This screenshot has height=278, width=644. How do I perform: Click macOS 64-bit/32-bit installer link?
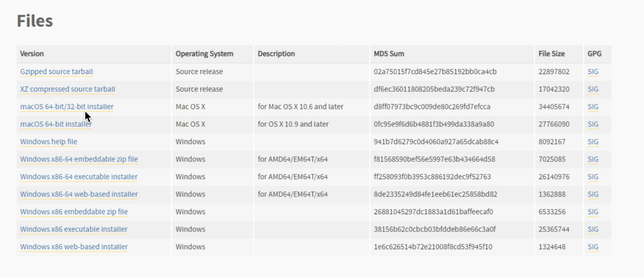tap(67, 107)
